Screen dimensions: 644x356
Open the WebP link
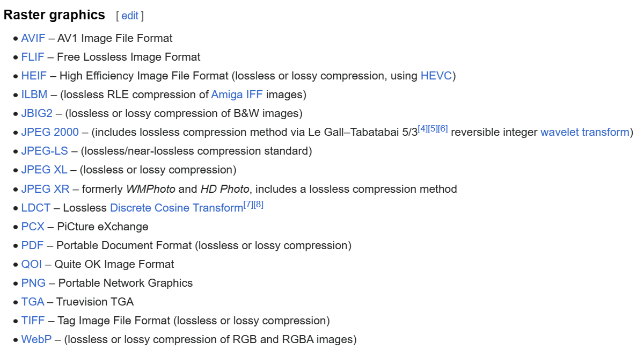36,339
